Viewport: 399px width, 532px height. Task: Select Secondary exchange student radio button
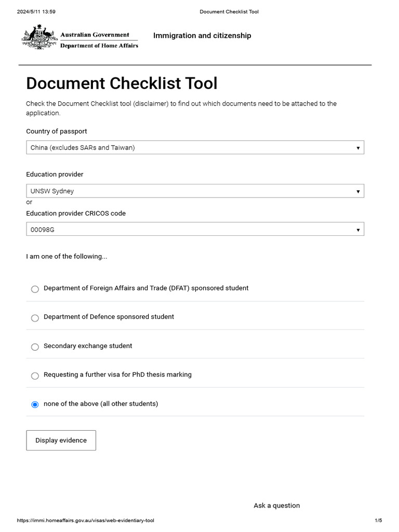35,347
